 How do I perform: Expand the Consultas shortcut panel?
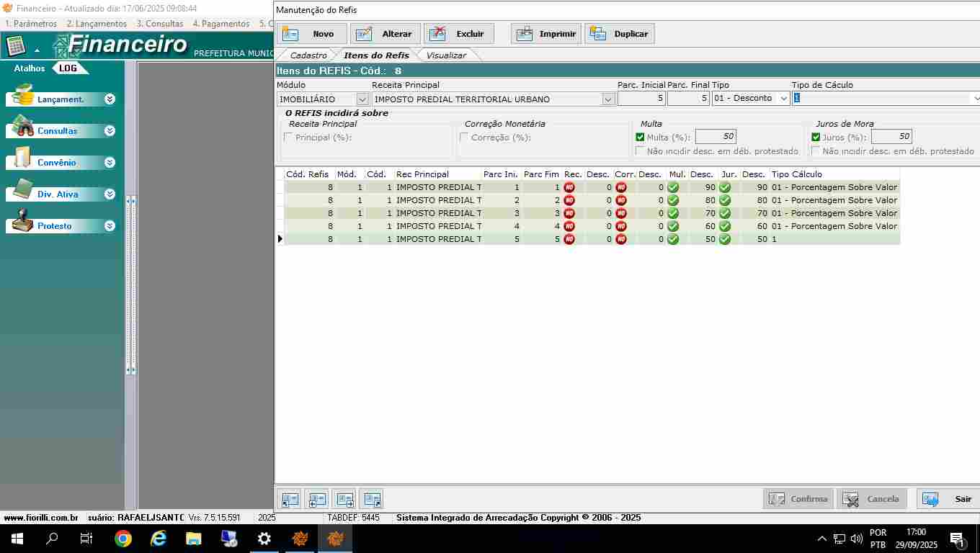coord(110,131)
